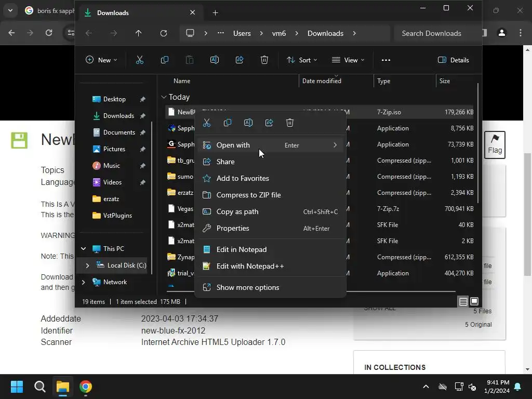
Task: Choose Compress to ZIP file
Action: pyautogui.click(x=270, y=195)
